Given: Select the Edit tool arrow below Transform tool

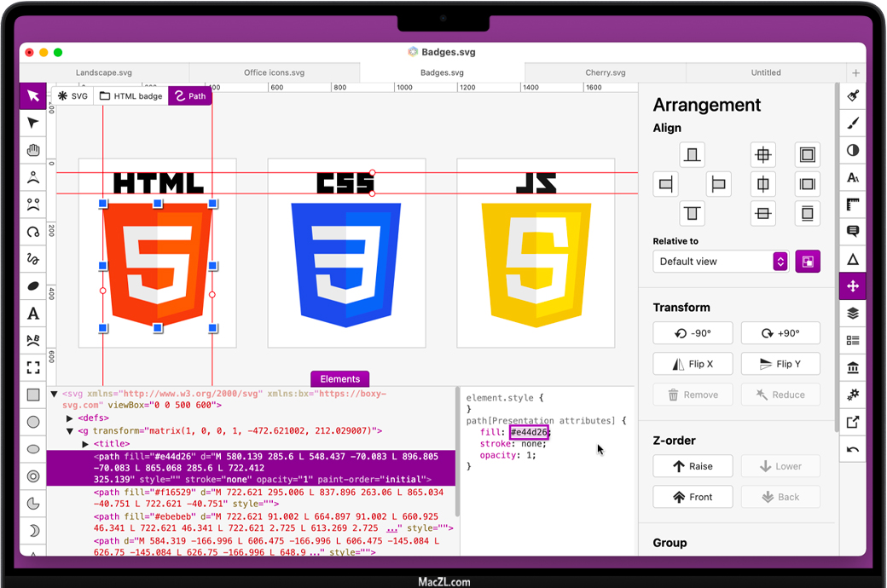Looking at the screenshot, I should click(x=33, y=124).
